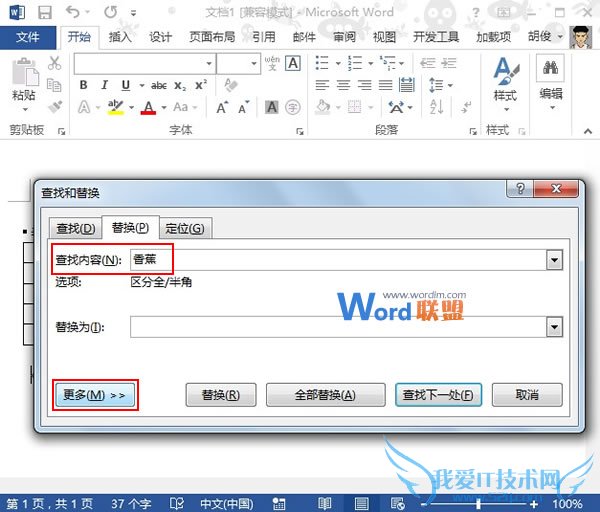This screenshot has width=600, height=512.
Task: Open the Editing binoculars menu
Action: [x=551, y=82]
